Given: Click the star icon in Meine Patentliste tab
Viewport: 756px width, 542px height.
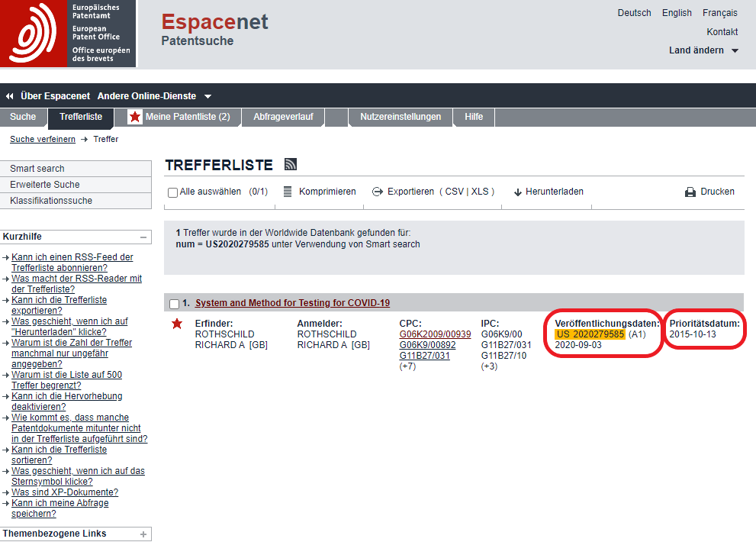Looking at the screenshot, I should [135, 117].
